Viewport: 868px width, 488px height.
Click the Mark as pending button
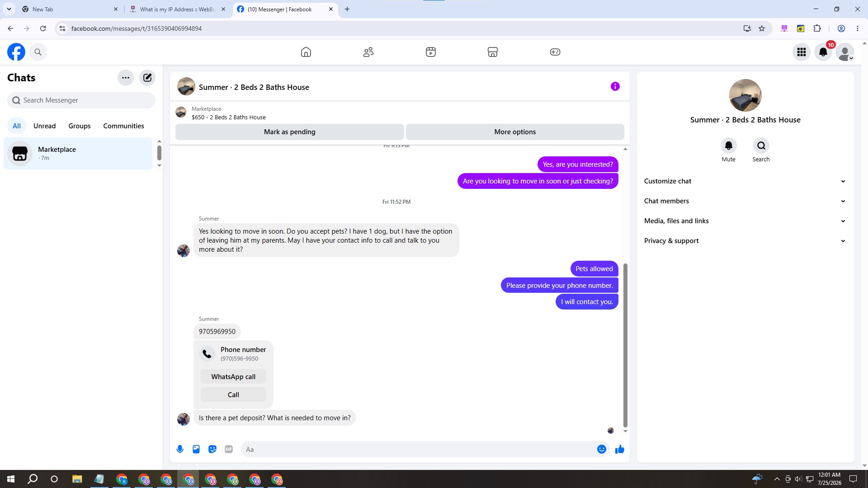289,132
